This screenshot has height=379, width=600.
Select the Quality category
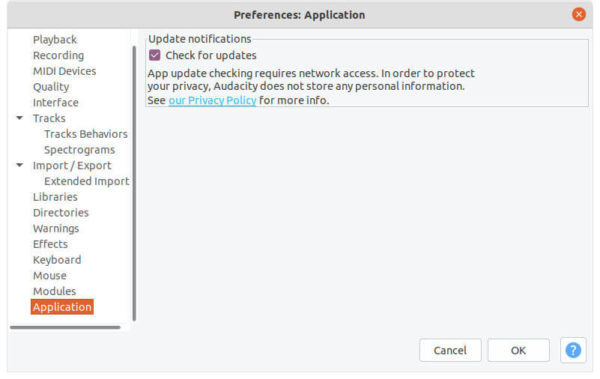click(x=51, y=87)
